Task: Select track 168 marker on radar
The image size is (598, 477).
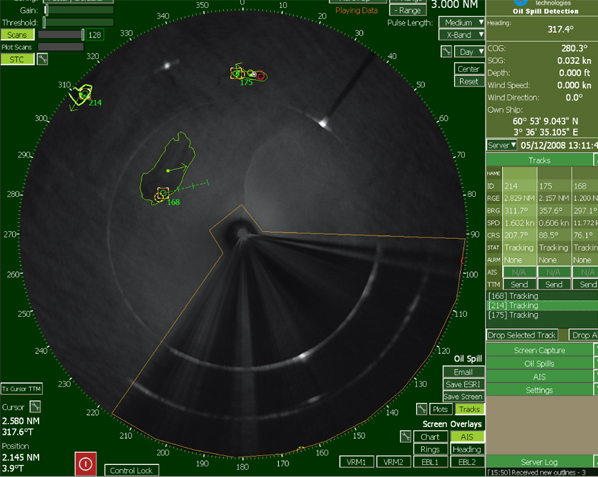Action: pyautogui.click(x=163, y=193)
